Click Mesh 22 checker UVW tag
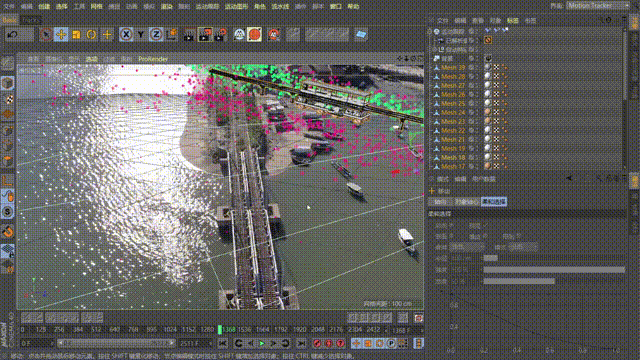Viewport: 640px width, 360px height. click(x=496, y=130)
